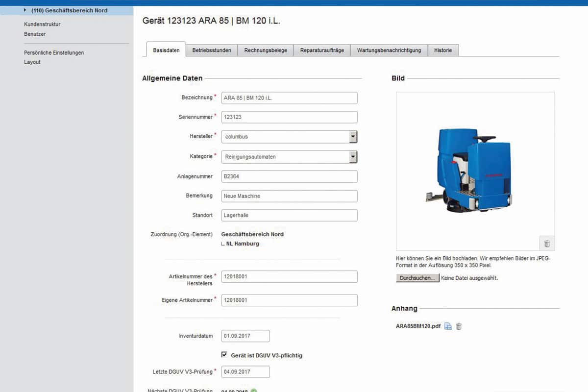Delete the uploaded device image

(x=547, y=244)
